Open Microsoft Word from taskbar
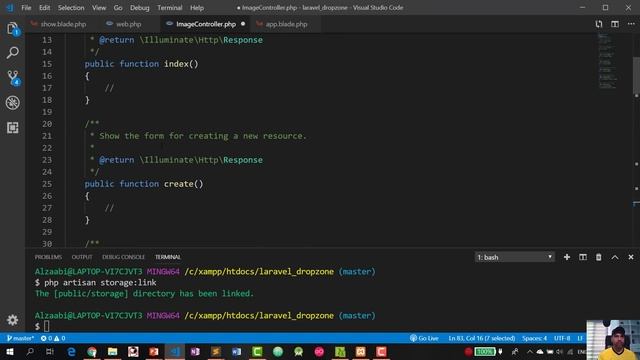This screenshot has height=360, width=640. pyautogui.click(x=236, y=351)
